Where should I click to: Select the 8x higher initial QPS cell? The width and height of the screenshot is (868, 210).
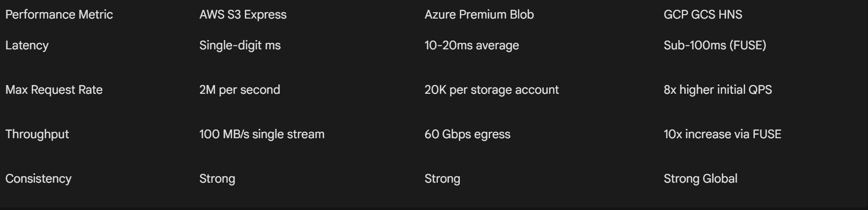(x=718, y=90)
